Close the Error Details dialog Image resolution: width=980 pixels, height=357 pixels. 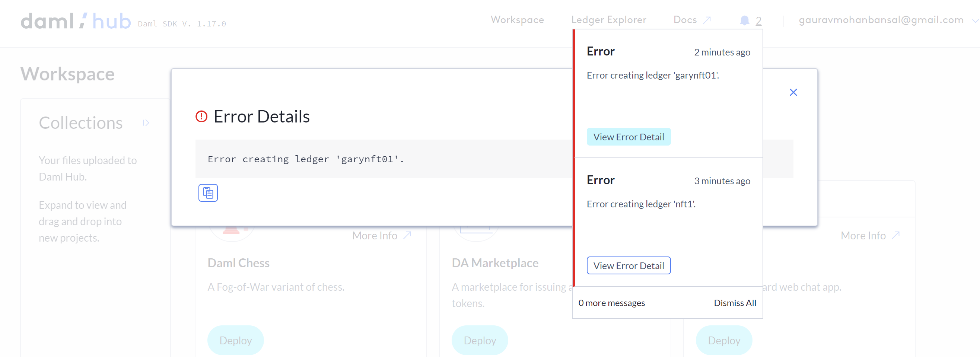(793, 92)
